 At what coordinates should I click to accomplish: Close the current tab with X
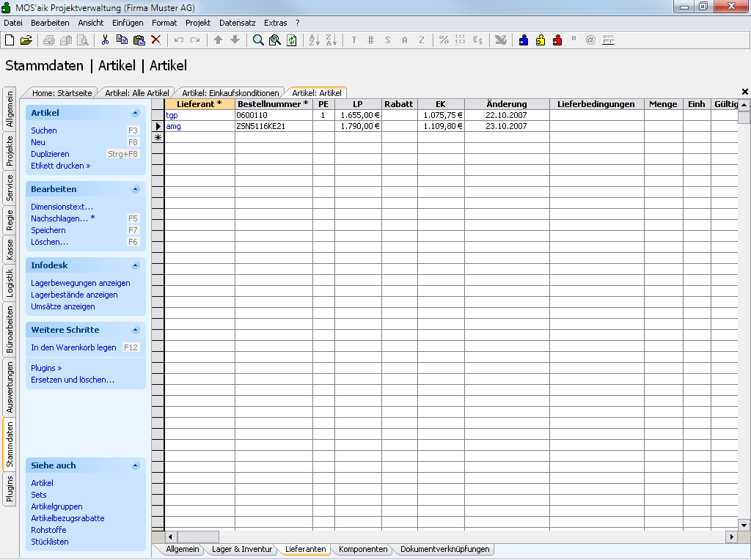(x=745, y=92)
